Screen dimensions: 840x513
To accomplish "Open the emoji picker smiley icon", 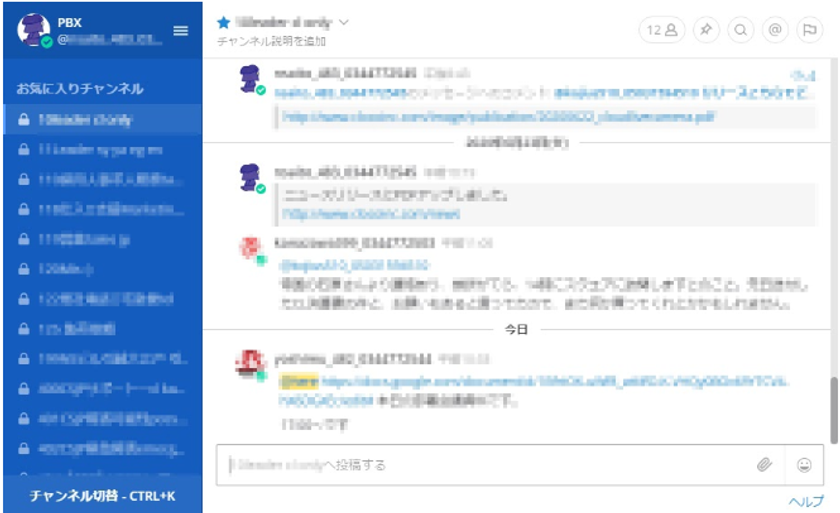I will pos(804,465).
